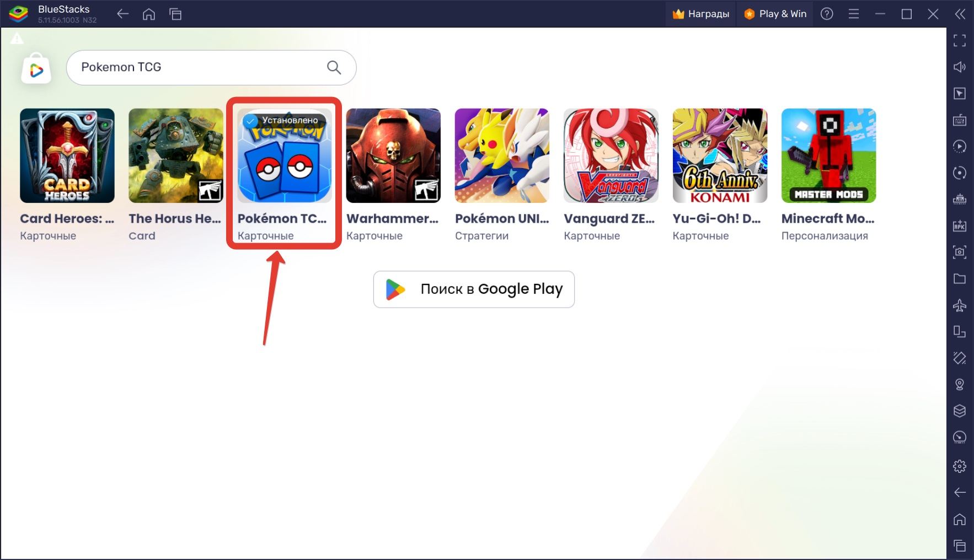Open the macro recorder play-circle icon
974x560 pixels.
click(x=960, y=147)
